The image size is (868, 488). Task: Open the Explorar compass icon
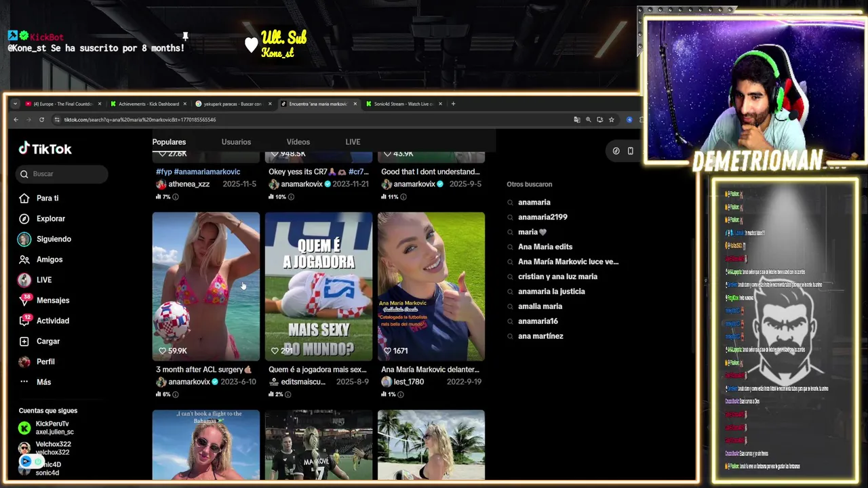(24, 218)
